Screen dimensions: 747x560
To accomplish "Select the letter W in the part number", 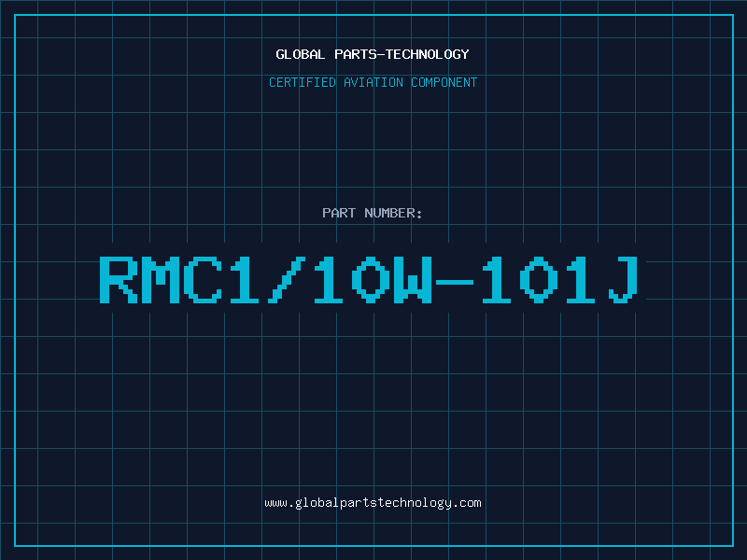I will point(413,280).
